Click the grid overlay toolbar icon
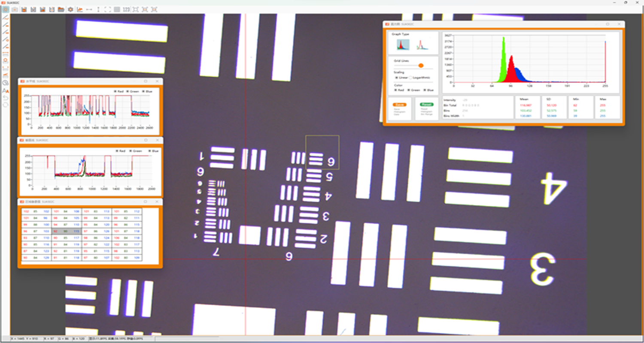 pyautogui.click(x=117, y=9)
